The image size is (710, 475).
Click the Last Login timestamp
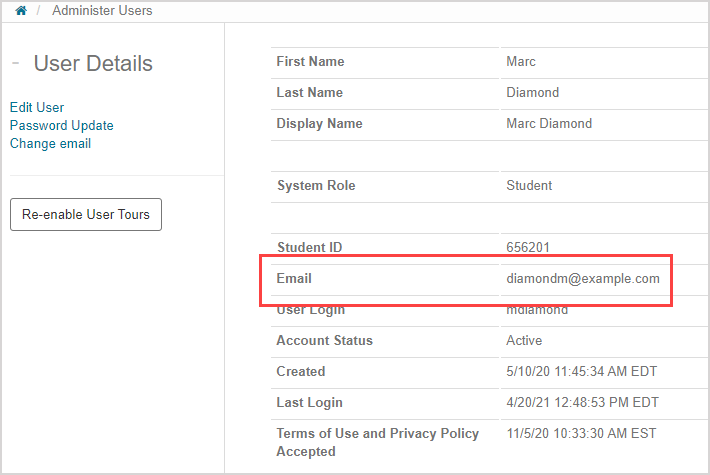click(582, 403)
